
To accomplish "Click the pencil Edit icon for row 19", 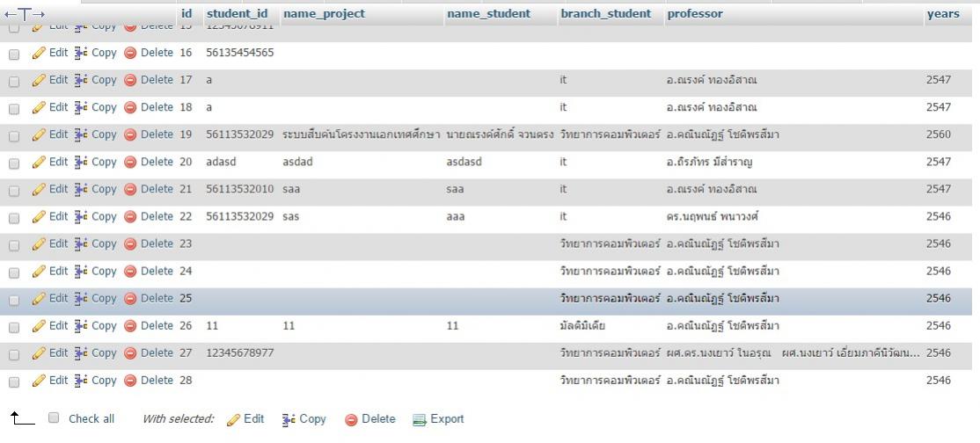I will pos(39,135).
